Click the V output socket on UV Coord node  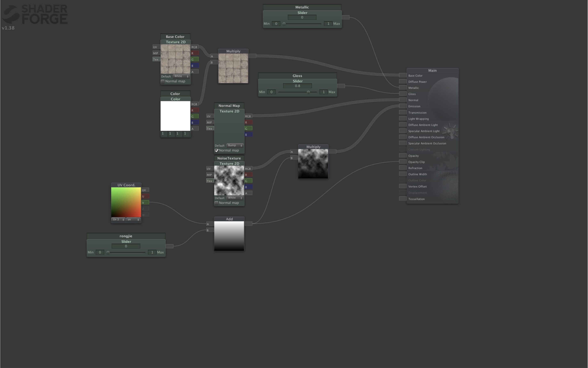[x=145, y=202]
